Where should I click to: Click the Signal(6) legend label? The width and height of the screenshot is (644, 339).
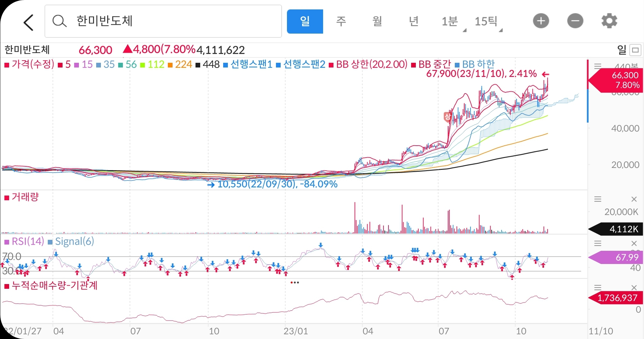71,241
